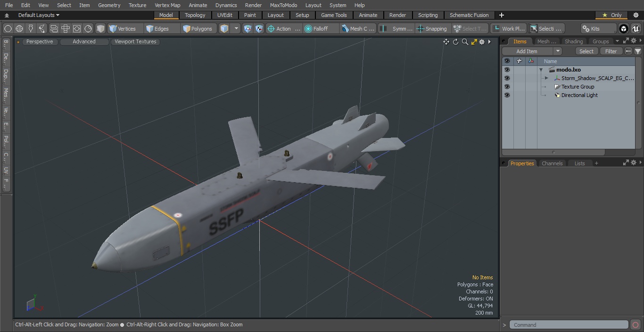Viewport: 644px width, 332px height.
Task: Change the Advanced viewport shading style
Action: 84,41
